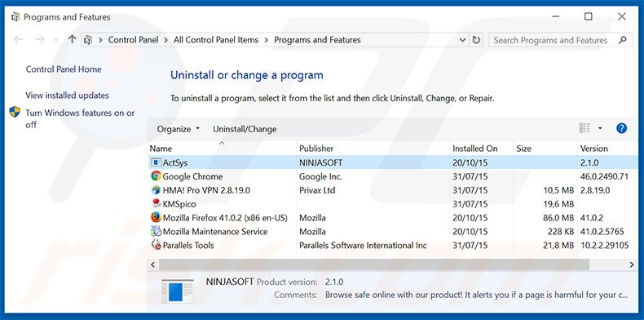Click the Google Chrome icon in list
The height and width of the screenshot is (320, 644).
point(156,176)
